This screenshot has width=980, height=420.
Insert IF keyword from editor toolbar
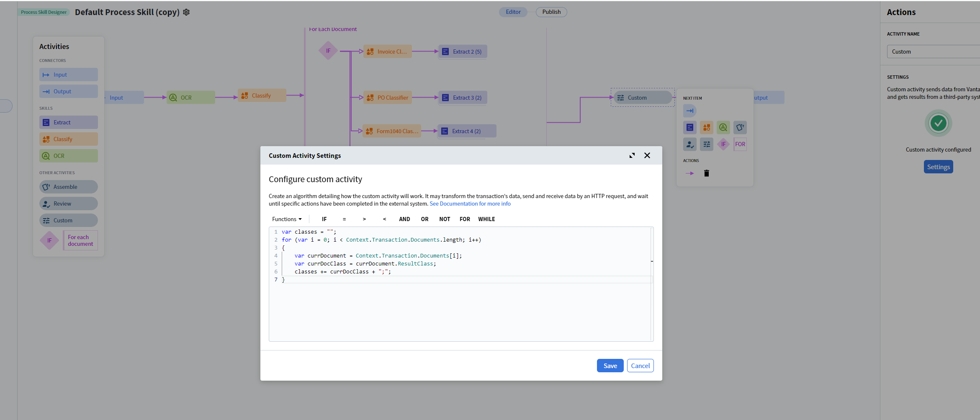pos(324,219)
